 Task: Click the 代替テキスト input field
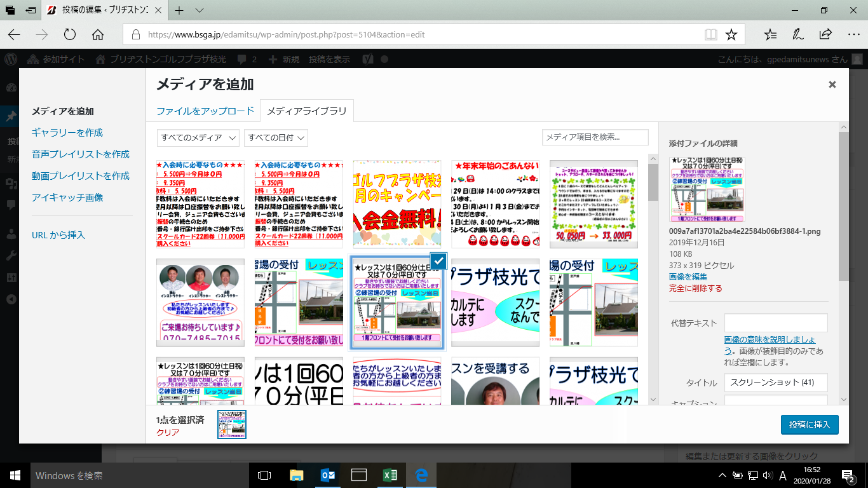[x=776, y=323]
